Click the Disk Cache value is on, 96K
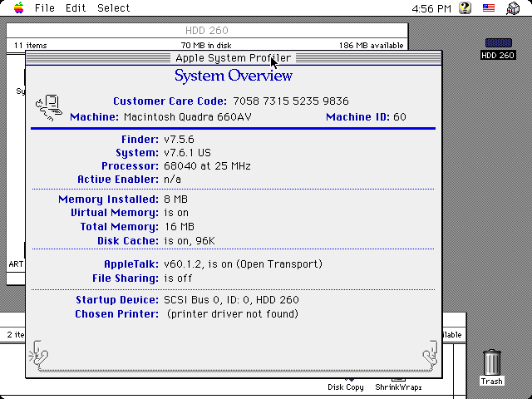 pos(190,241)
